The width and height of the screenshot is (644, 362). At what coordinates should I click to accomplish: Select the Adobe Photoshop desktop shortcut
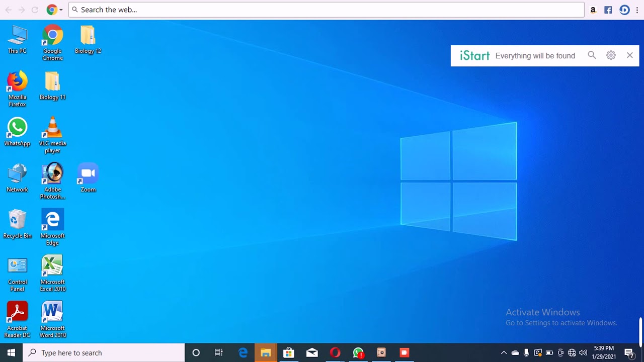pos(52,182)
